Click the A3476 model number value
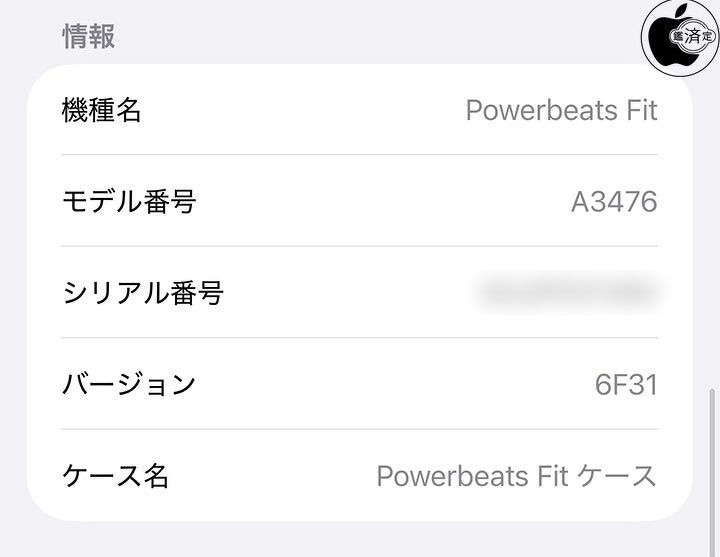Image resolution: width=720 pixels, height=557 pixels. click(614, 202)
